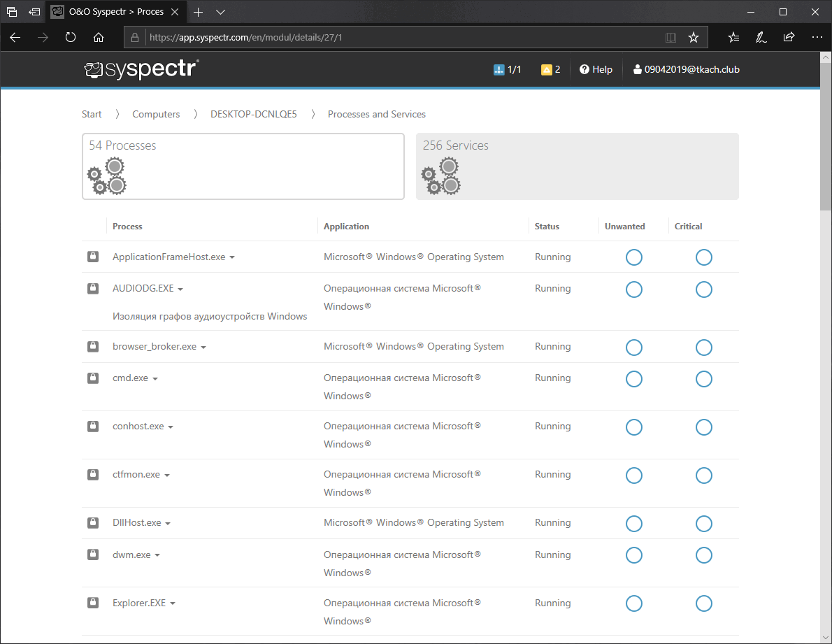Image resolution: width=832 pixels, height=644 pixels.
Task: Go back in the browser
Action: (x=15, y=37)
